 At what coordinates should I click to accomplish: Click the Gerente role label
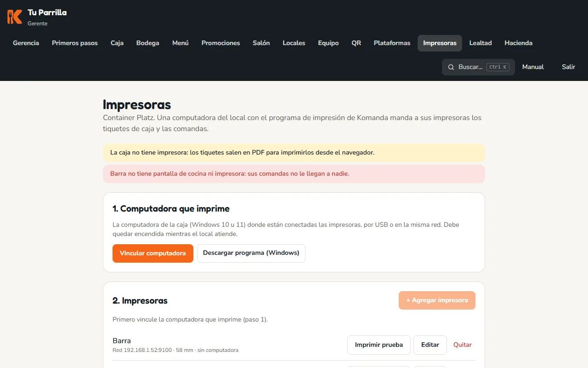point(38,23)
